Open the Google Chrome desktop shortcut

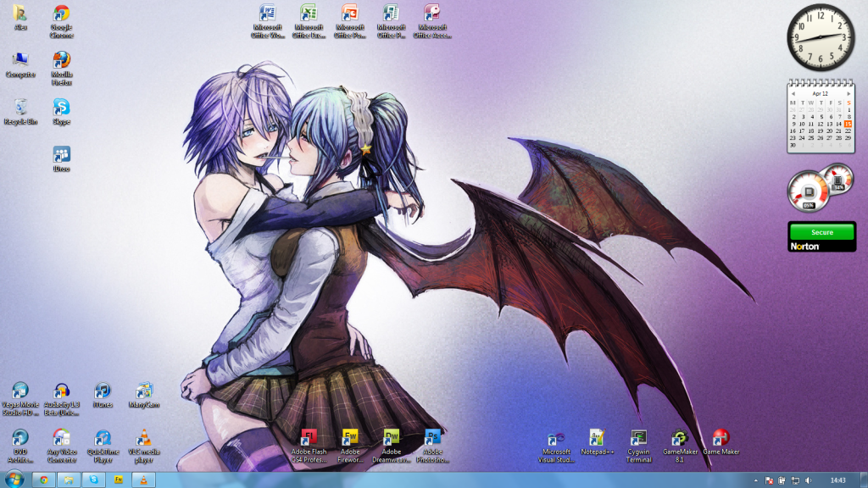click(61, 21)
